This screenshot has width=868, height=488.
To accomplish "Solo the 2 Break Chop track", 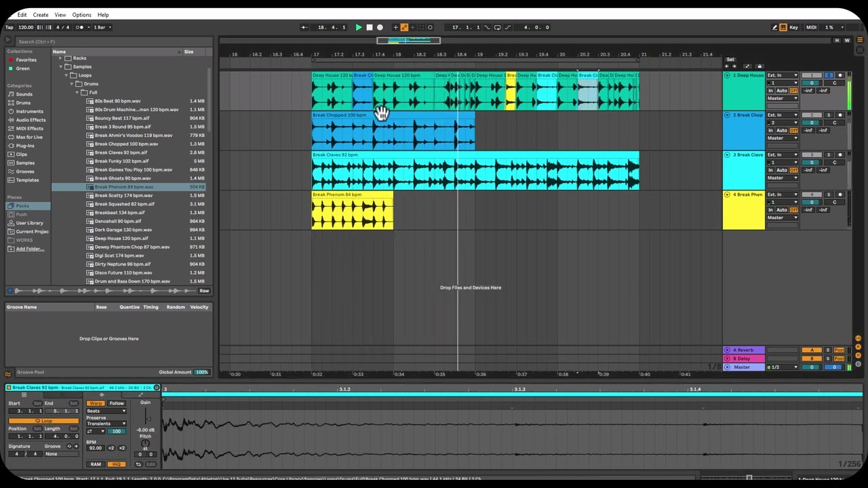I will pyautogui.click(x=829, y=115).
